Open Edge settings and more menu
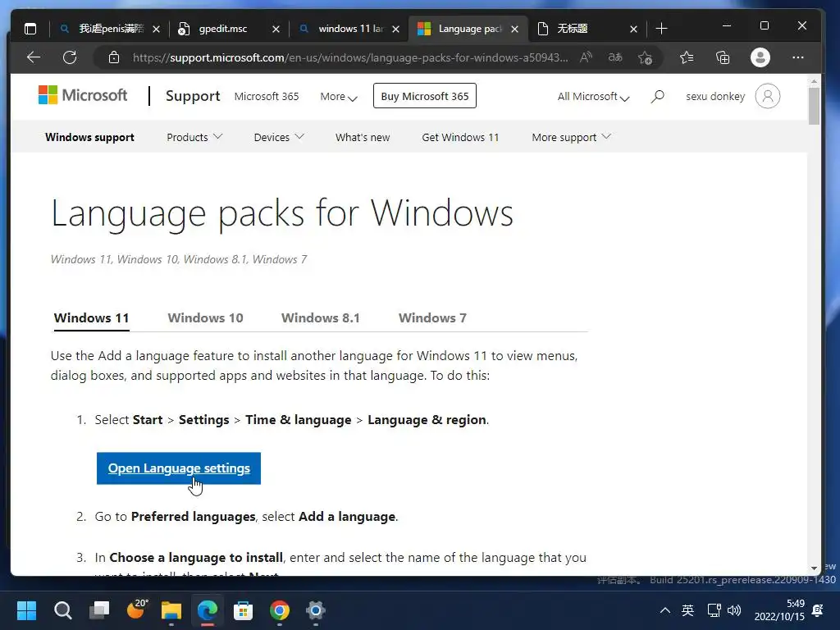840x630 pixels. point(798,57)
